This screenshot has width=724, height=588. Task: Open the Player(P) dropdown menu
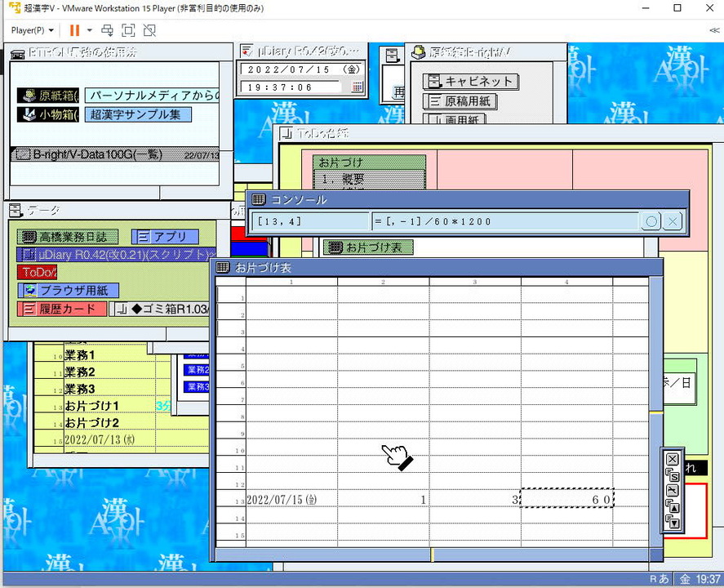tap(33, 30)
